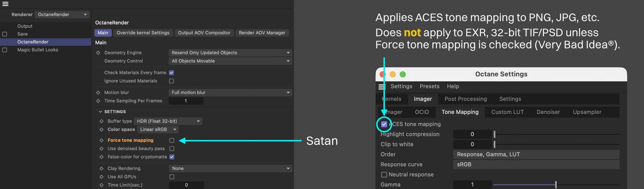Click the Gamma value field

472,184
